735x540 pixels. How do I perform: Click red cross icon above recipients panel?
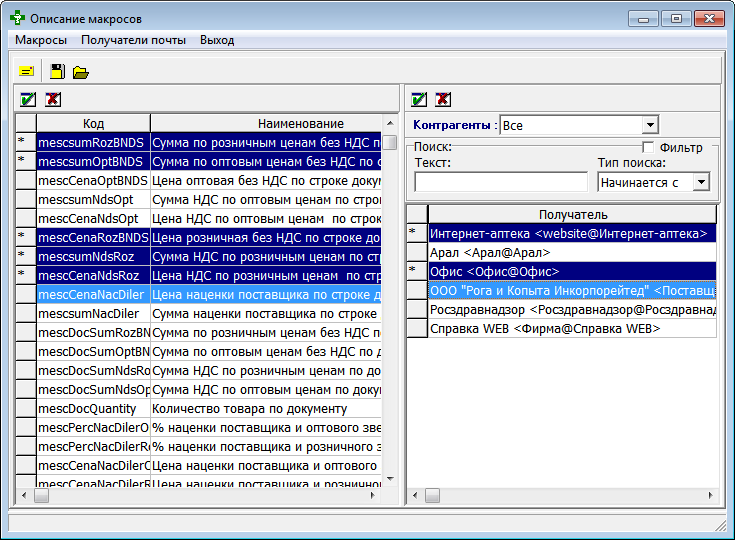tap(443, 99)
